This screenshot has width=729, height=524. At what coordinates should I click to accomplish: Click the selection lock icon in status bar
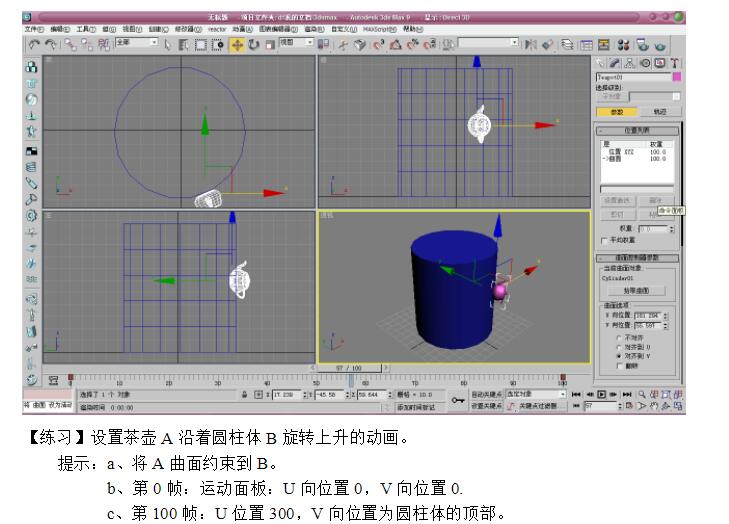245,395
